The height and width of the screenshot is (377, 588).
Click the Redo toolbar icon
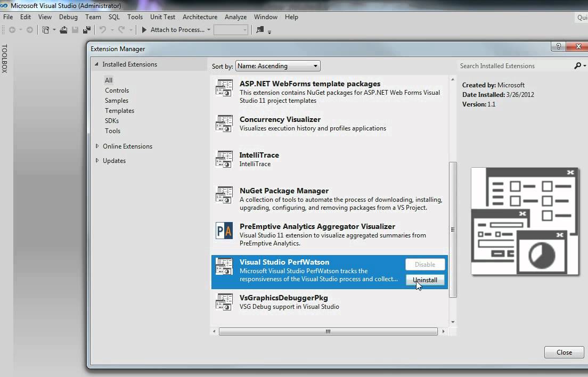tap(121, 30)
